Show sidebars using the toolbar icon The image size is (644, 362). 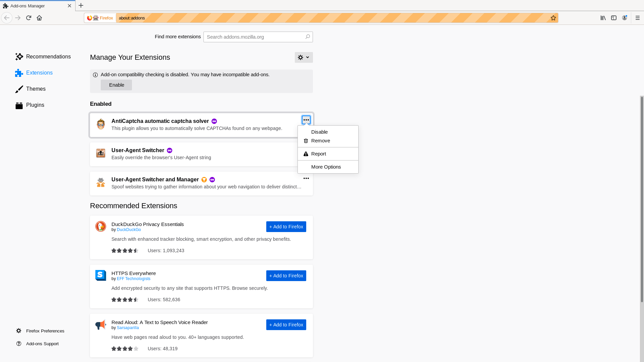614,18
